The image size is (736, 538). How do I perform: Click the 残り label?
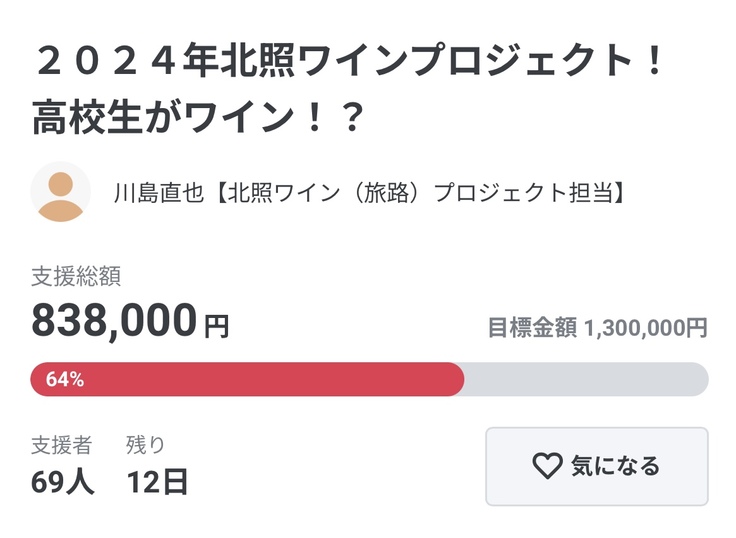pyautogui.click(x=145, y=445)
